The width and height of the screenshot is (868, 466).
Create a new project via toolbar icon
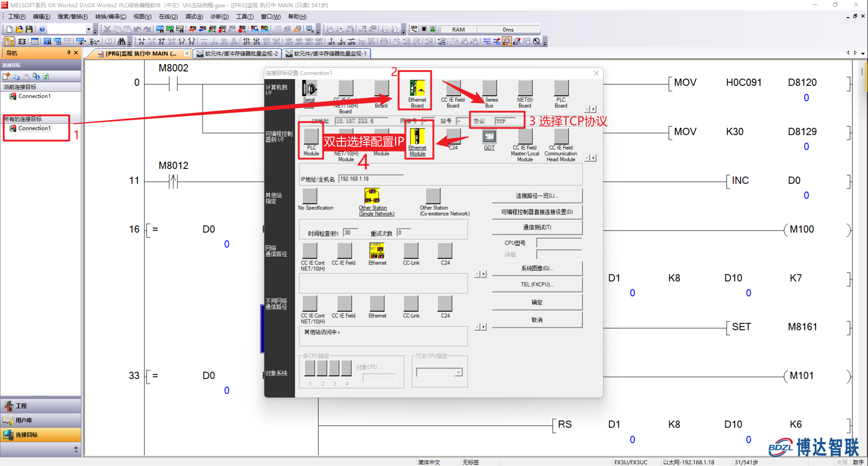[9, 29]
